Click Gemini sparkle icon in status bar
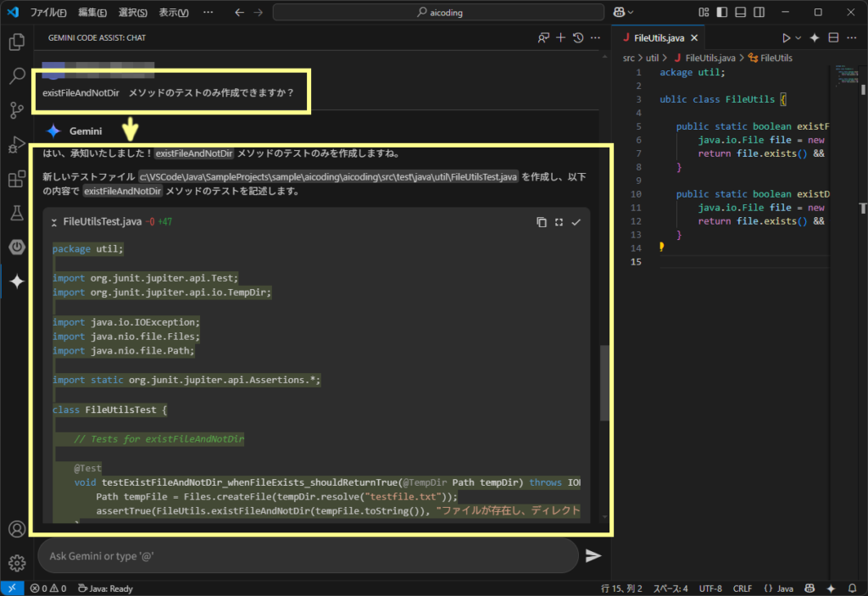The height and width of the screenshot is (596, 868). pyautogui.click(x=831, y=588)
